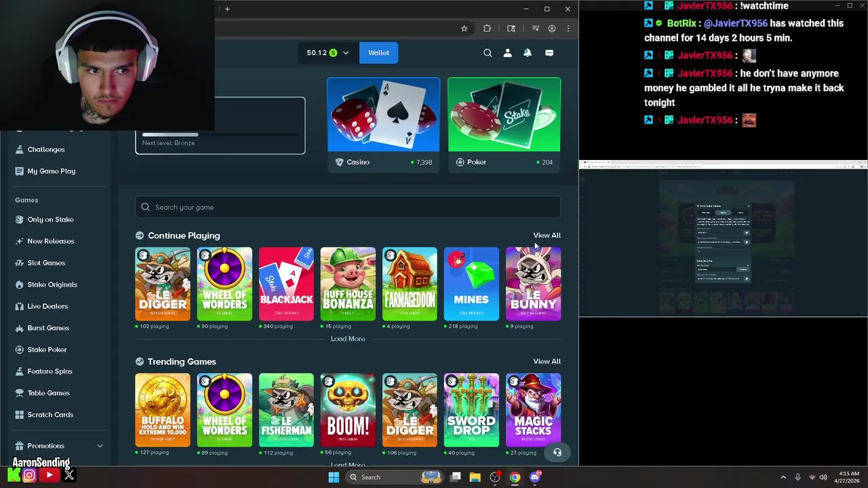Click the Wallet button

(378, 53)
